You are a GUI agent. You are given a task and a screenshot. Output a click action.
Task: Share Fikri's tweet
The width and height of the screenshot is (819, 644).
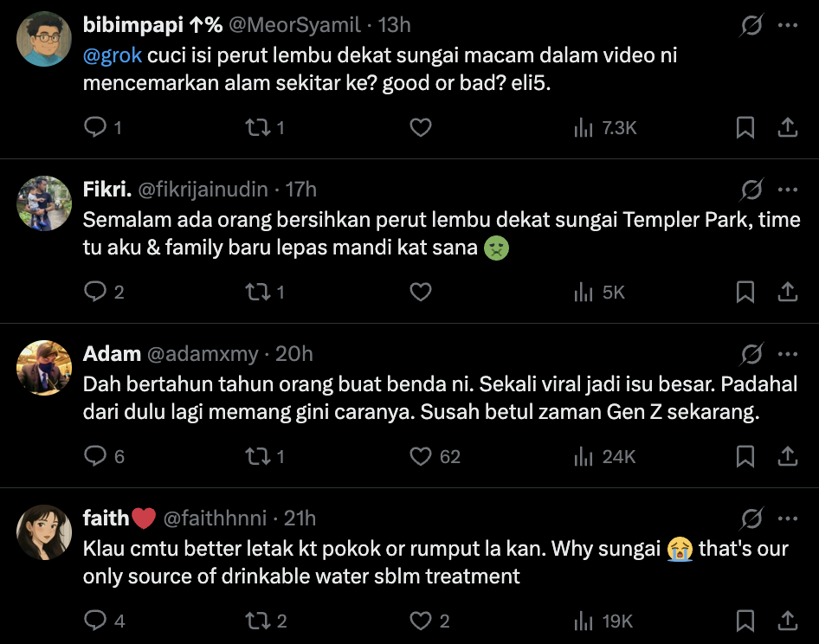pyautogui.click(x=787, y=293)
